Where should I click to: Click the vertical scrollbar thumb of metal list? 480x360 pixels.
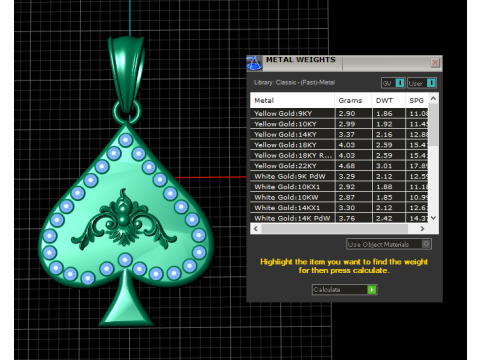point(433,124)
